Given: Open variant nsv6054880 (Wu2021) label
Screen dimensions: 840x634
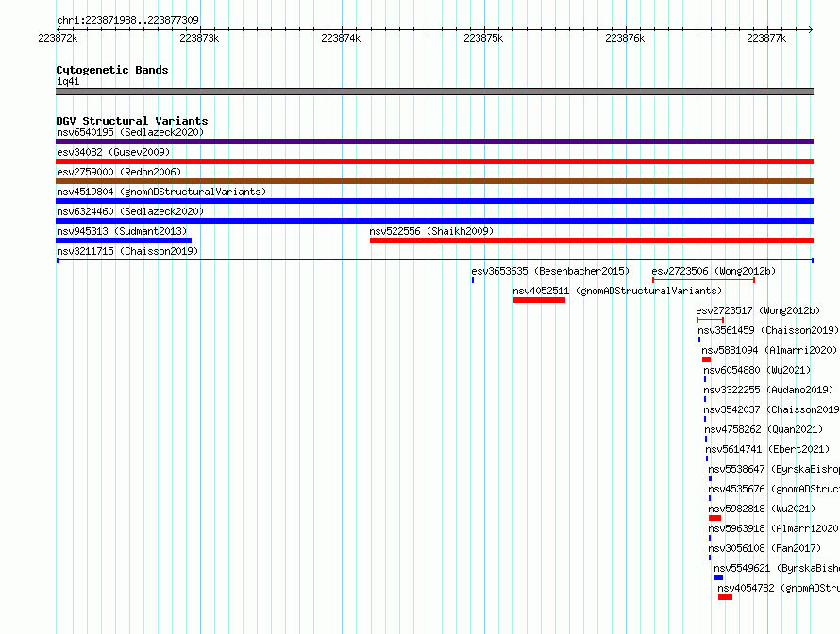Looking at the screenshot, I should pyautogui.click(x=757, y=370).
